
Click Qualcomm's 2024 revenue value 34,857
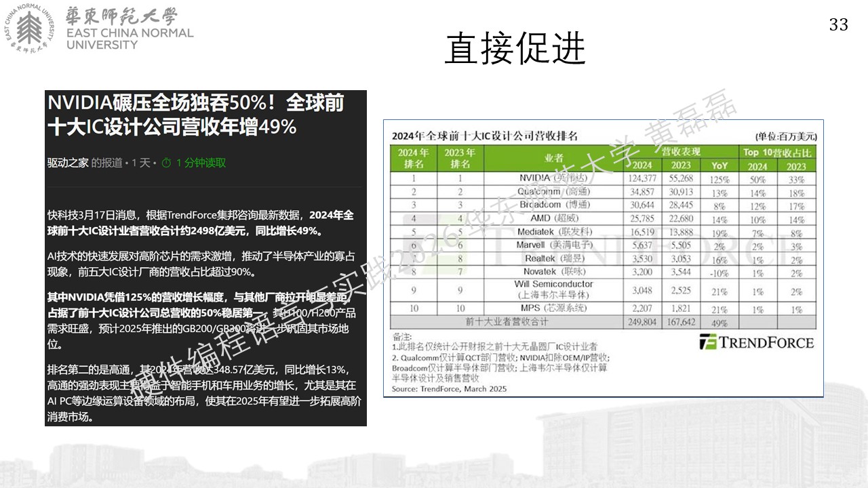[642, 192]
